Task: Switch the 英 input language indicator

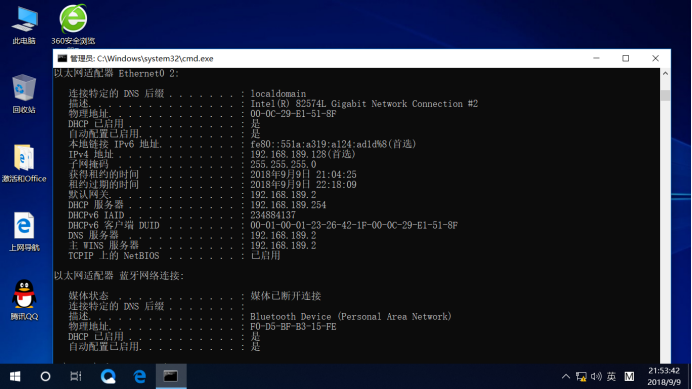Action: point(611,377)
